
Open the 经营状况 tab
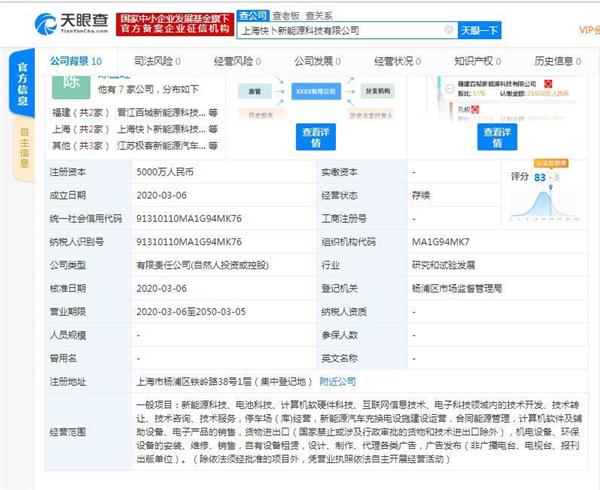point(398,61)
